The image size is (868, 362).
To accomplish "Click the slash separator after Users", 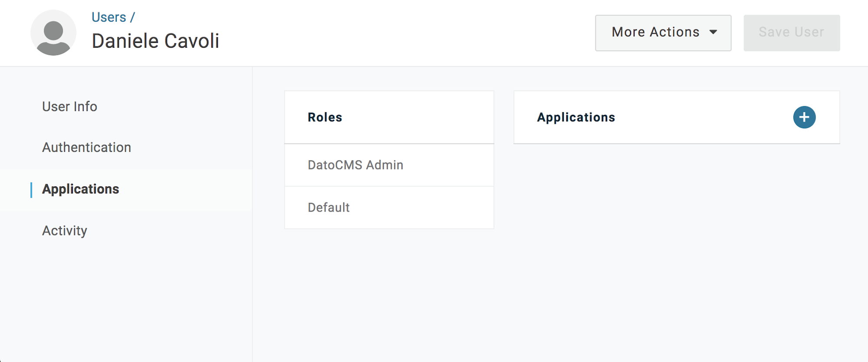I will [132, 17].
